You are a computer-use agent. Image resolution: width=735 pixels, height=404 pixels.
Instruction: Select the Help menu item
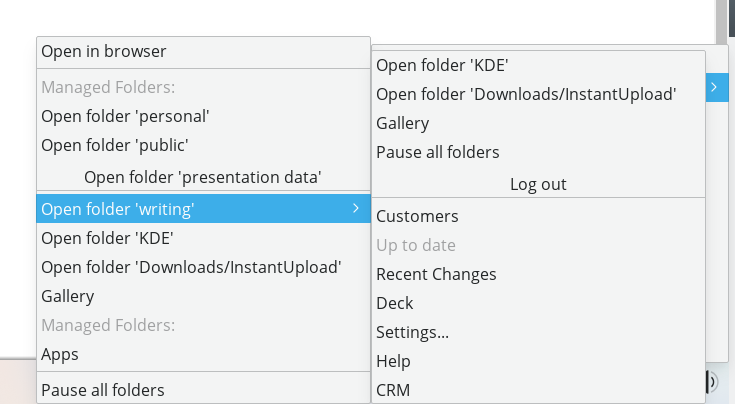pos(393,361)
